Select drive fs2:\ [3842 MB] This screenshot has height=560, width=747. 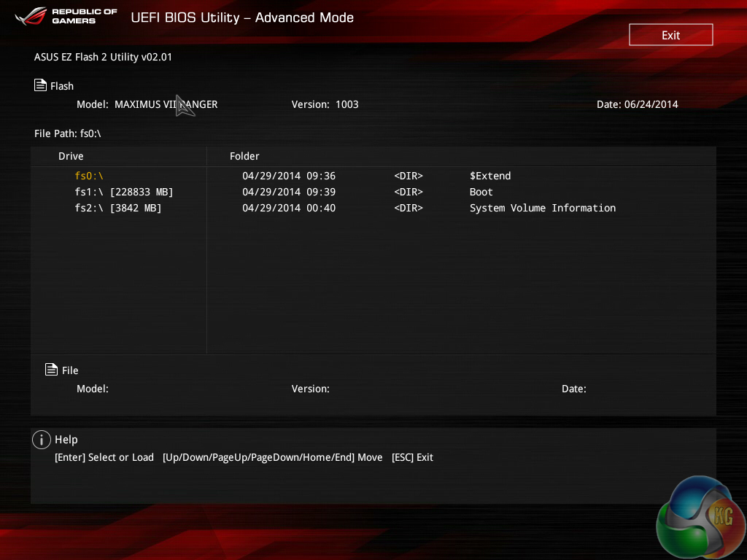pos(118,208)
